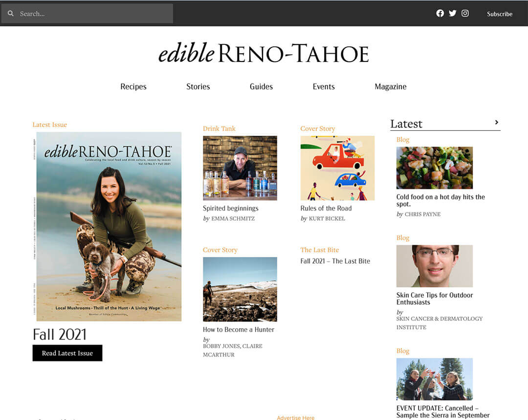Go to the Stories menu item
The width and height of the screenshot is (528, 420).
pyautogui.click(x=198, y=86)
